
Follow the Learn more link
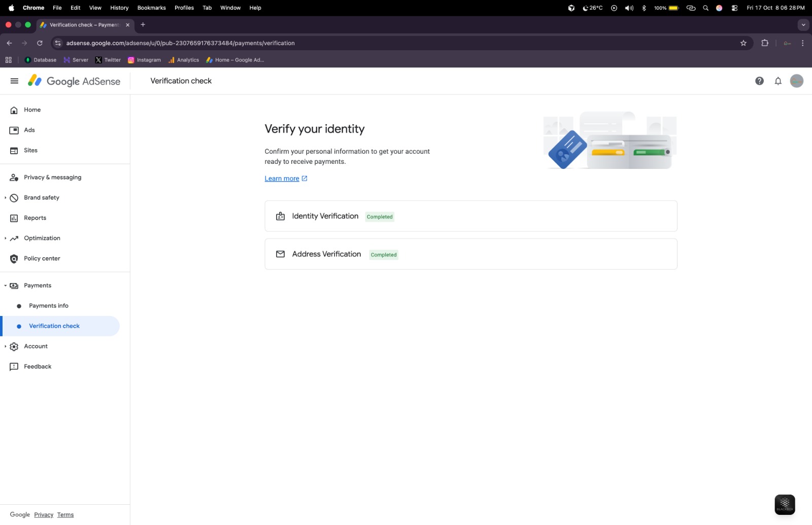[x=282, y=179]
